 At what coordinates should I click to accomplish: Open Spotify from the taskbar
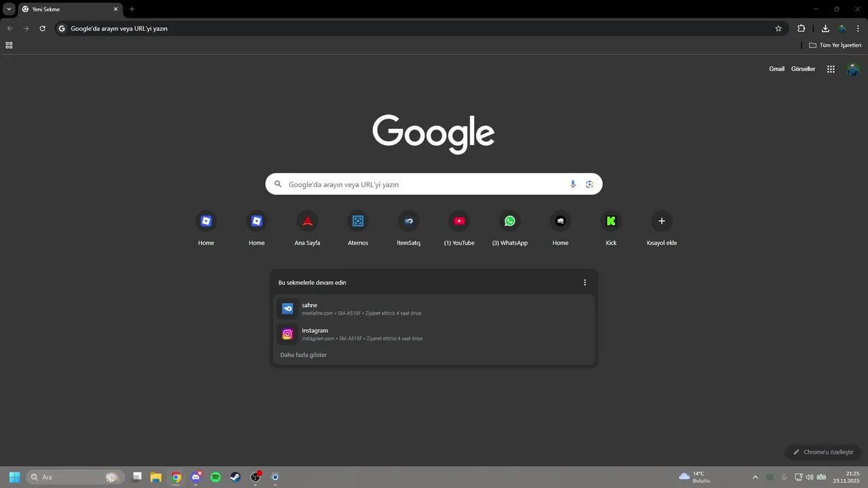coord(216,477)
